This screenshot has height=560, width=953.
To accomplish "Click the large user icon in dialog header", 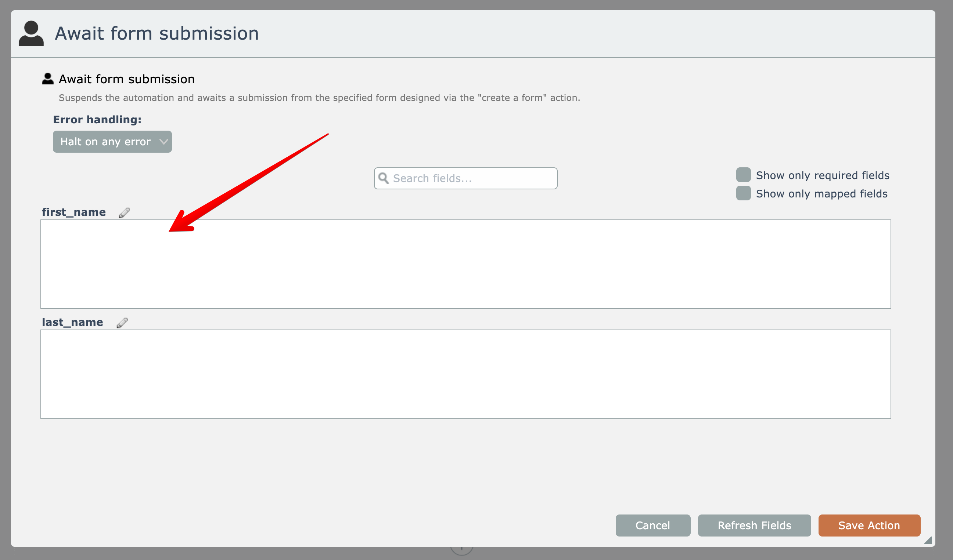I will pyautogui.click(x=31, y=34).
